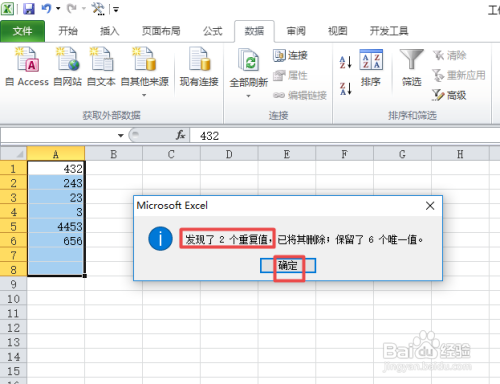Undo the last action
Viewport: 500px width, 384px height.
click(46, 8)
